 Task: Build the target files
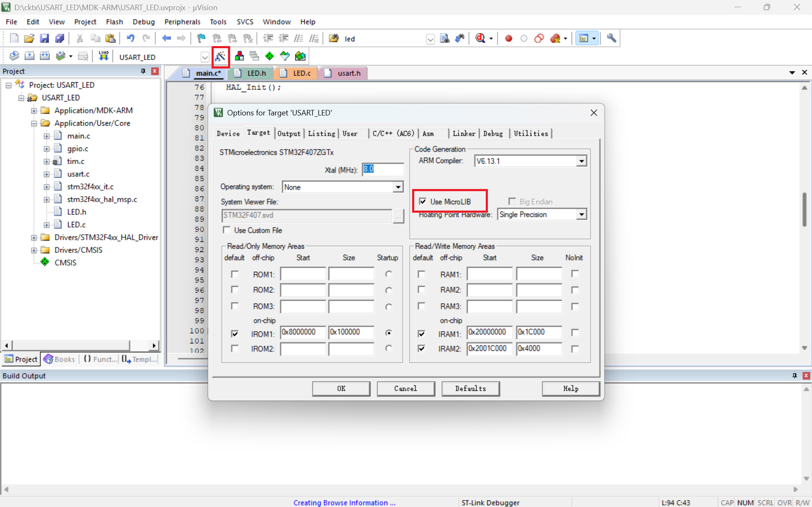point(29,56)
